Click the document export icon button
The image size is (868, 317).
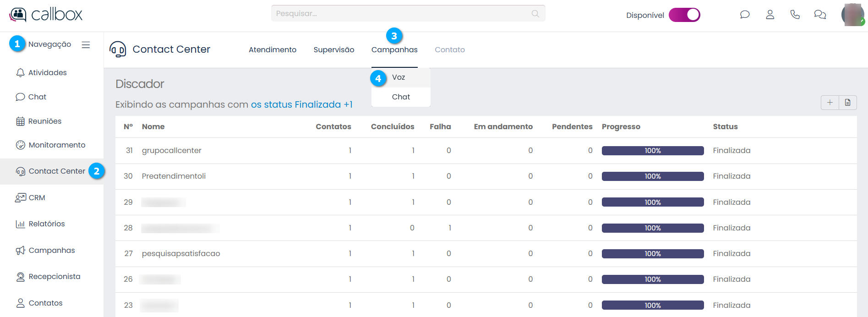click(848, 103)
